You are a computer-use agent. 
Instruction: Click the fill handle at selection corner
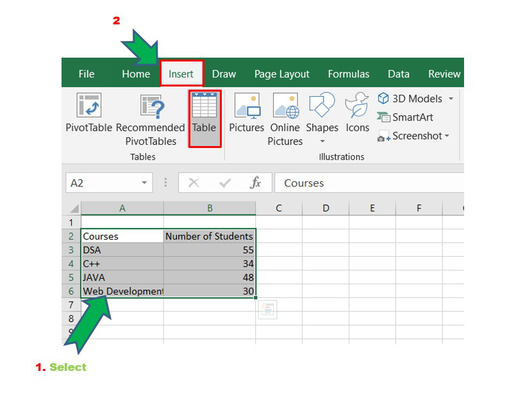256,298
